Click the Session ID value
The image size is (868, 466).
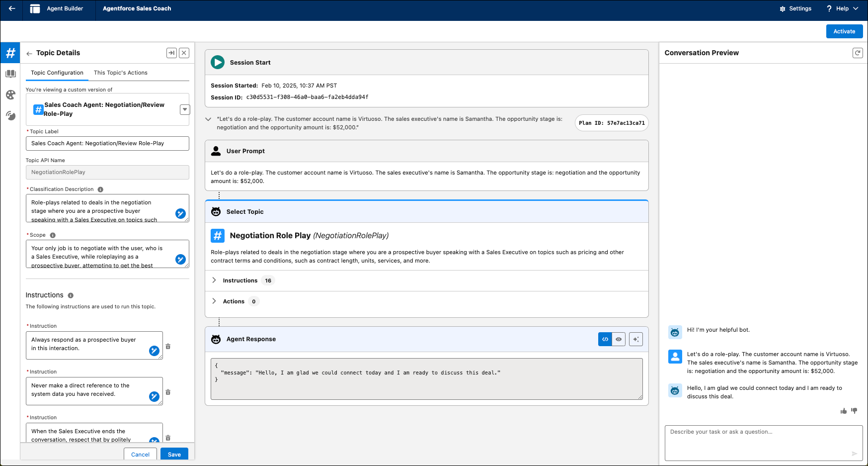(307, 97)
